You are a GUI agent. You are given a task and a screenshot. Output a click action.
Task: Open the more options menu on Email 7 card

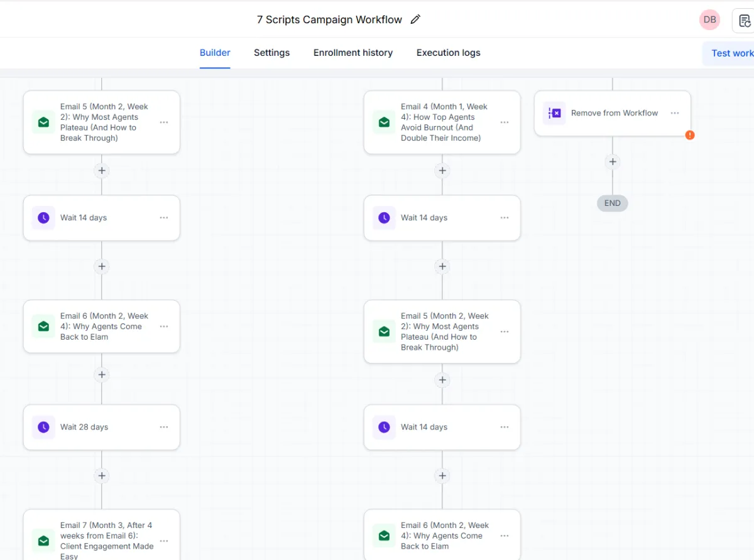click(x=164, y=541)
